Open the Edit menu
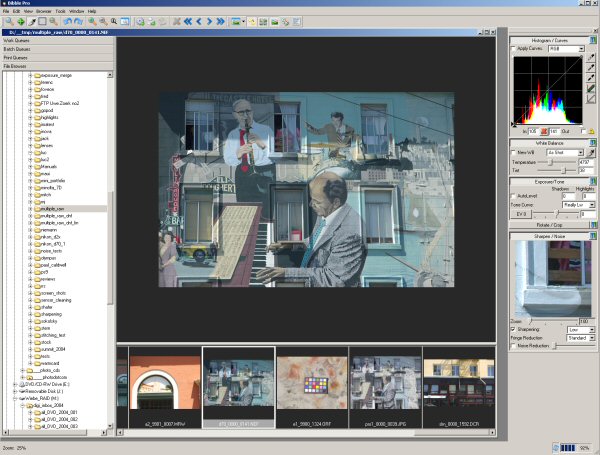600x455 pixels. coord(16,11)
